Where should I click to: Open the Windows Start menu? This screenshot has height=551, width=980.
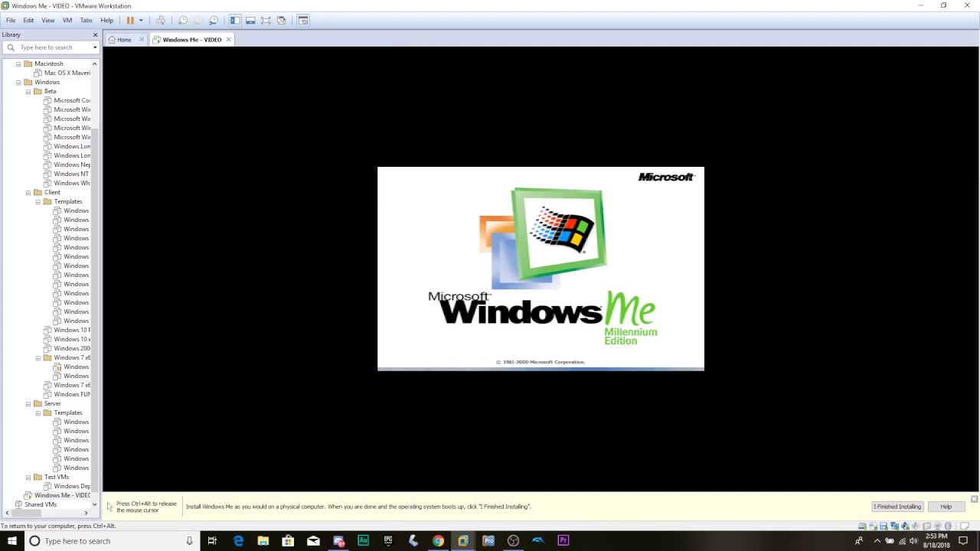point(12,541)
